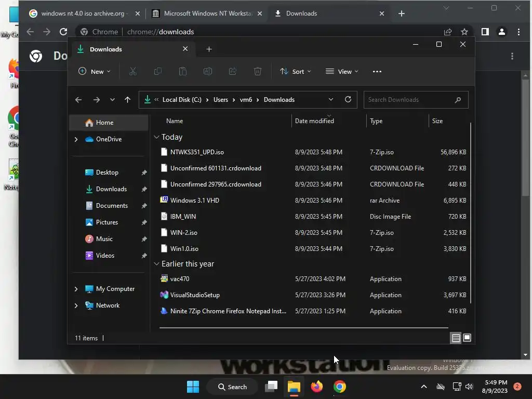Select Home in navigation pane
The width and height of the screenshot is (532, 399).
(x=109, y=123)
